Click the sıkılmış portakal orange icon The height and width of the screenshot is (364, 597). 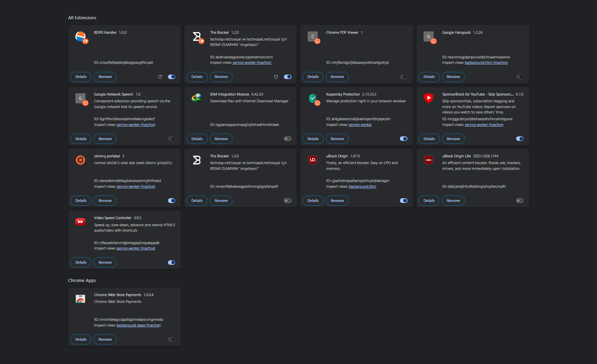point(80,160)
